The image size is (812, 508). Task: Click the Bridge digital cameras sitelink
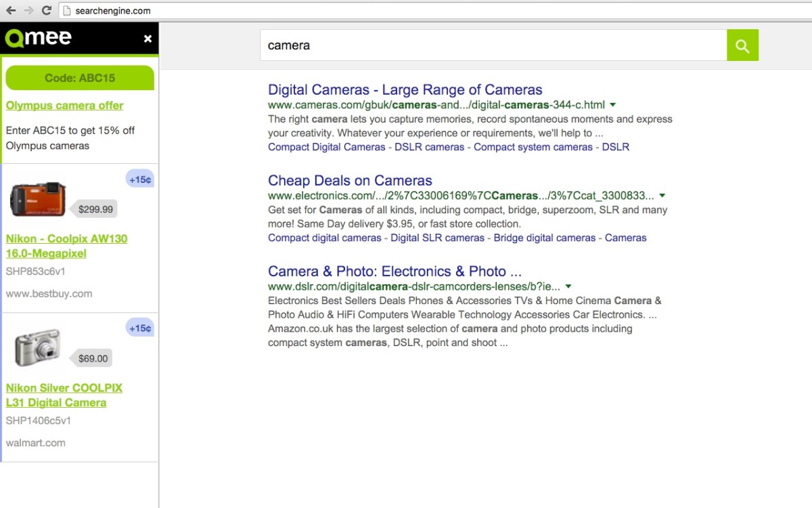pos(544,238)
